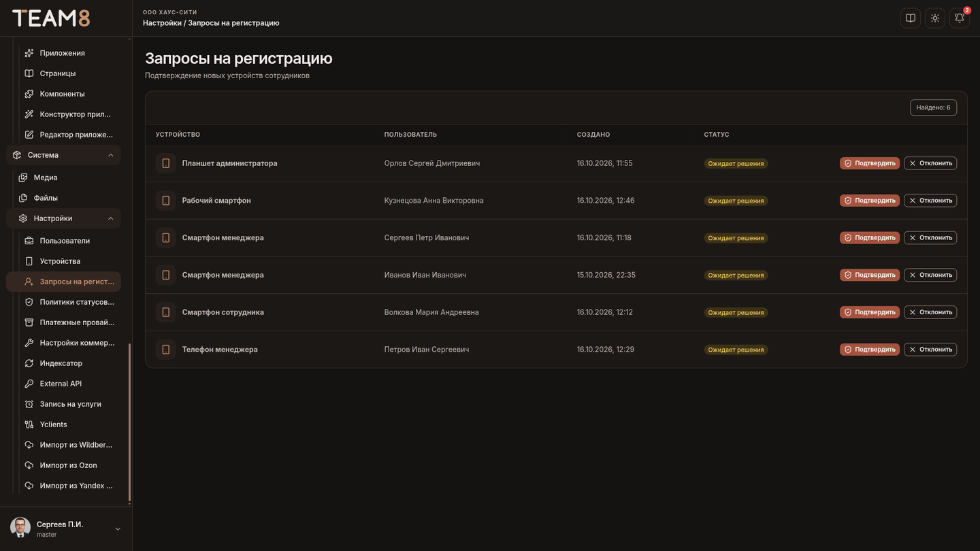
Task: Click the TEAM8 logo
Action: coord(51,18)
